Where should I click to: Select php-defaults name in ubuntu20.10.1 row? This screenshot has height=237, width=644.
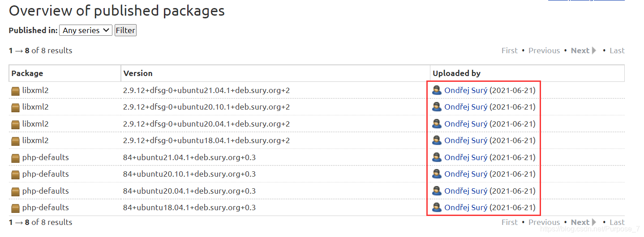tap(46, 174)
